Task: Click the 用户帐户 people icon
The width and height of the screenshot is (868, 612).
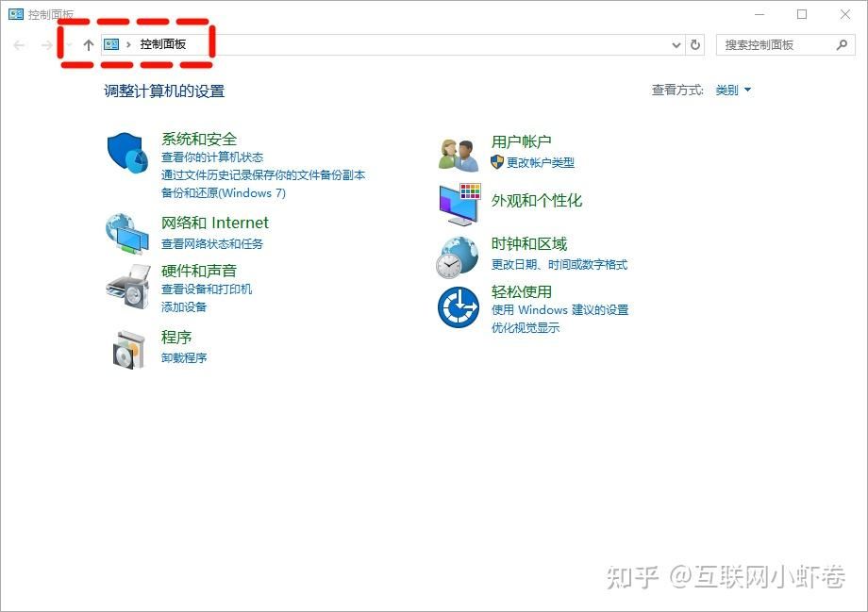Action: point(458,151)
